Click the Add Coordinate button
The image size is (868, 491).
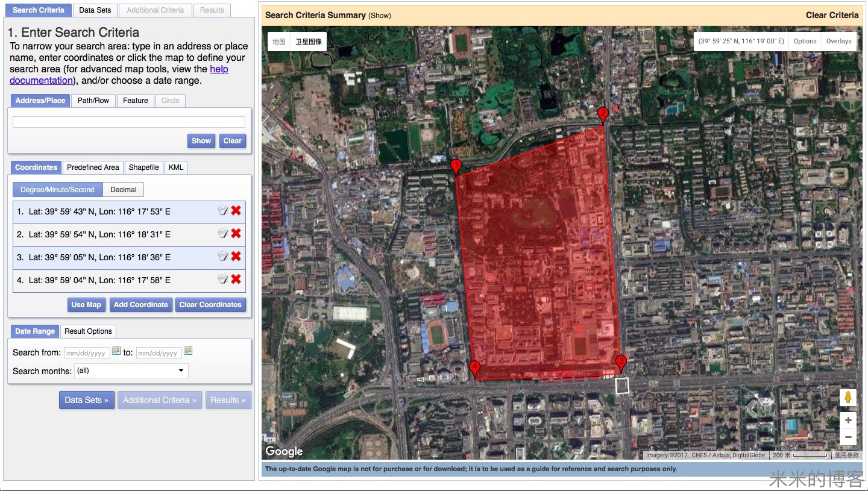[140, 305]
